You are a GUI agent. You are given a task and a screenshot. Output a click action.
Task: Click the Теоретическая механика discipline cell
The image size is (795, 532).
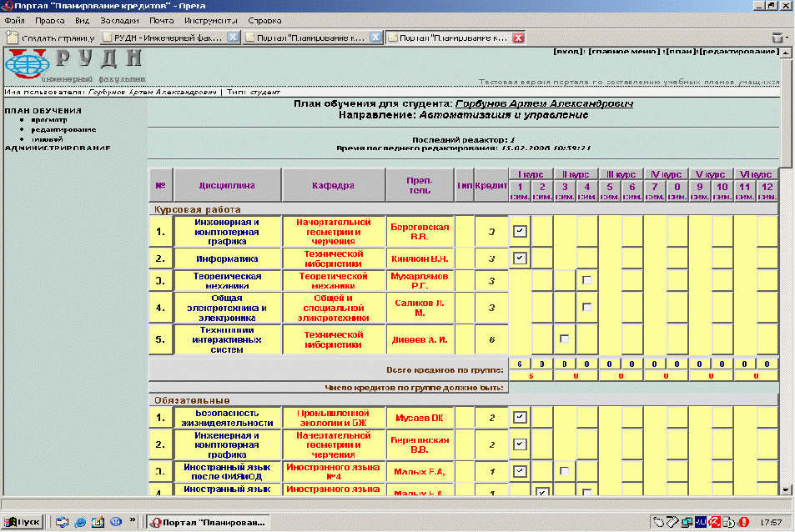[227, 281]
